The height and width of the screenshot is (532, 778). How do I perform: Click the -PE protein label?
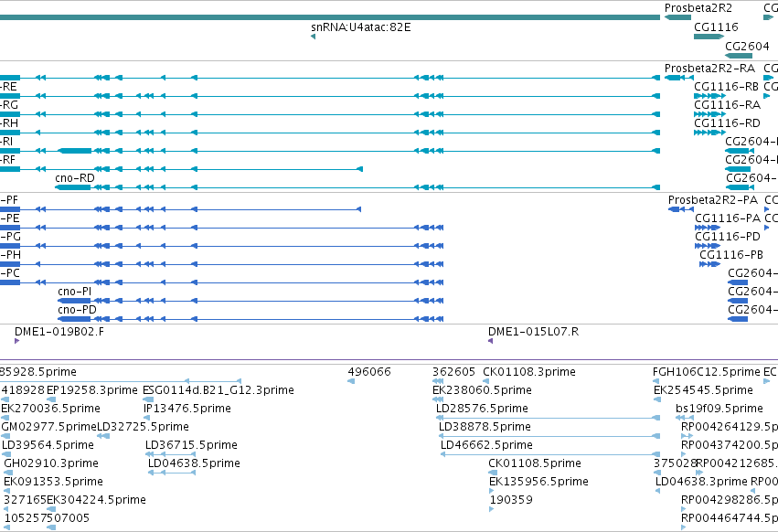tap(9, 218)
